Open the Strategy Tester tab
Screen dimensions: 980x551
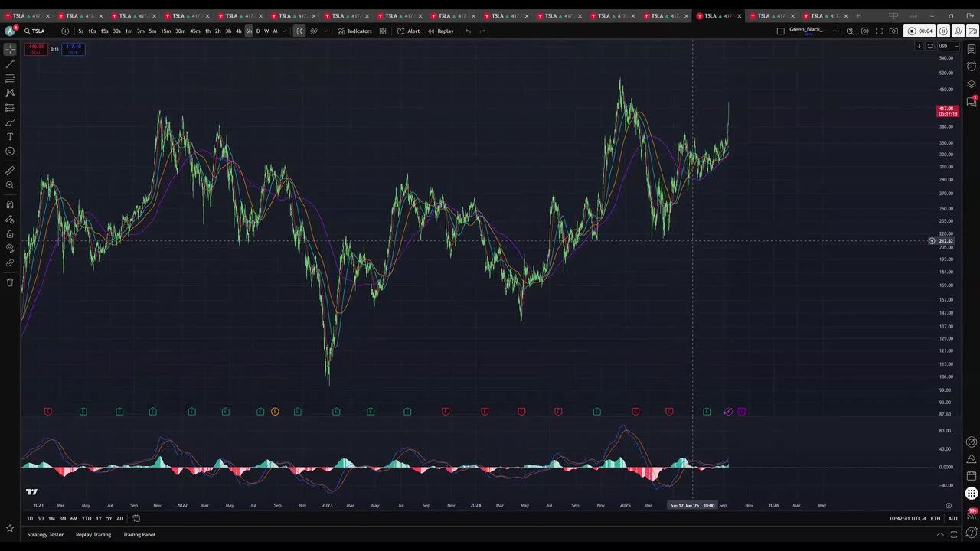click(x=45, y=534)
